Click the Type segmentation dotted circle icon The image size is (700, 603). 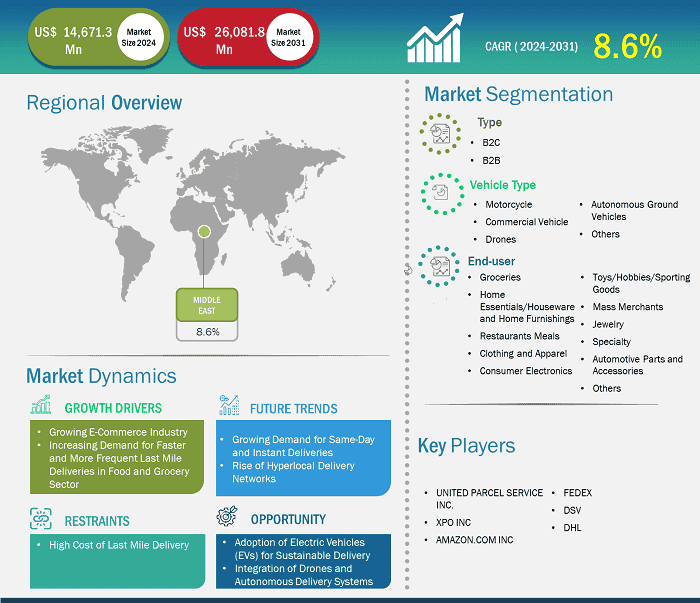[440, 133]
